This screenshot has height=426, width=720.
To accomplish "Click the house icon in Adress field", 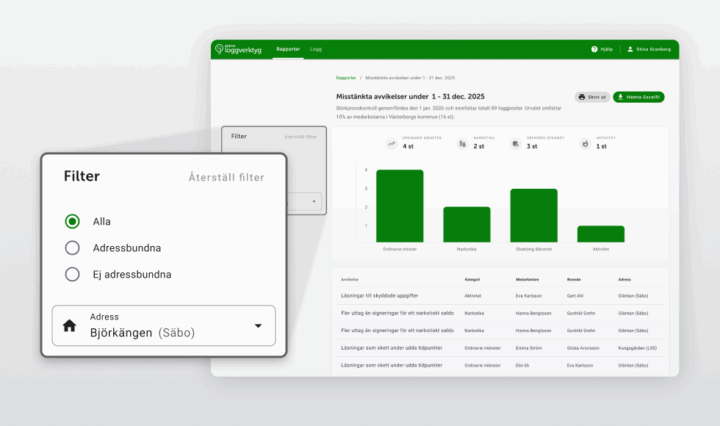I will [70, 325].
